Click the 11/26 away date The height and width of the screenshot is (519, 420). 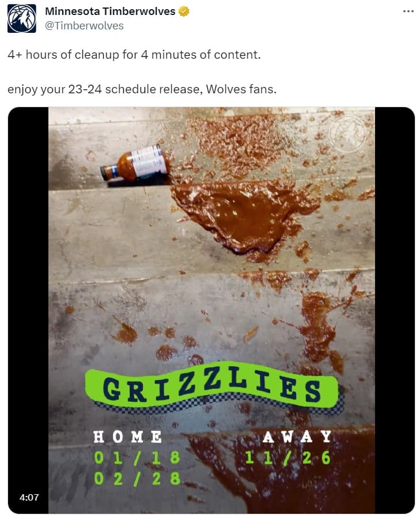pos(287,458)
